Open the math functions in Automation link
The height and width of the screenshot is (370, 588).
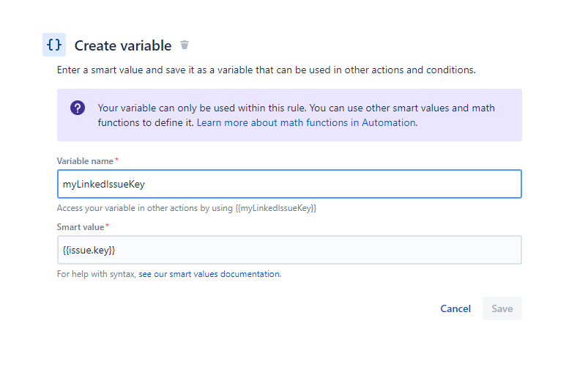coord(307,123)
